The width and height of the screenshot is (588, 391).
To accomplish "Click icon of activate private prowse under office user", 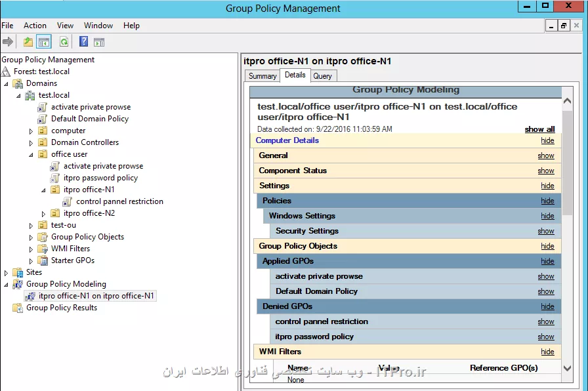I will pyautogui.click(x=54, y=166).
